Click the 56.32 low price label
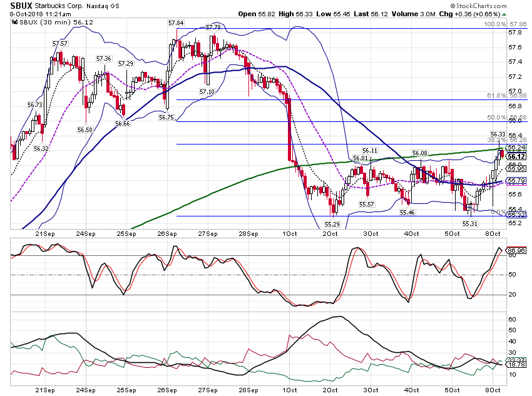Viewport: 532px width, 396px height. pyautogui.click(x=41, y=148)
